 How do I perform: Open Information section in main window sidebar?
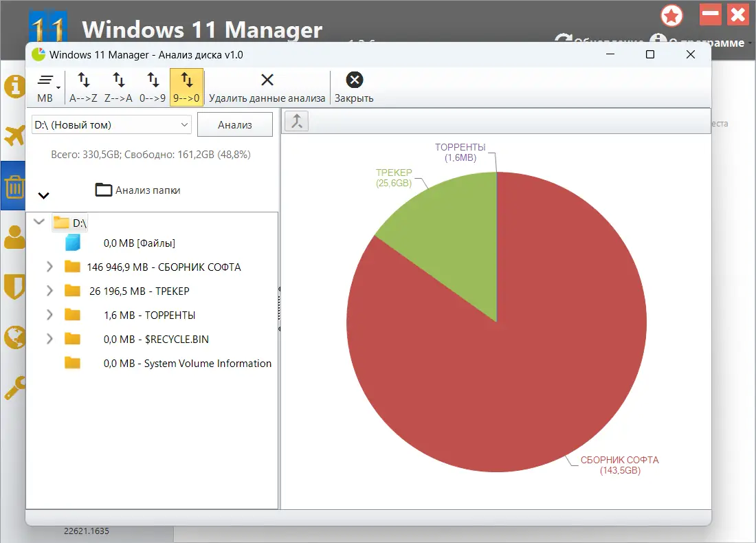pos(14,87)
